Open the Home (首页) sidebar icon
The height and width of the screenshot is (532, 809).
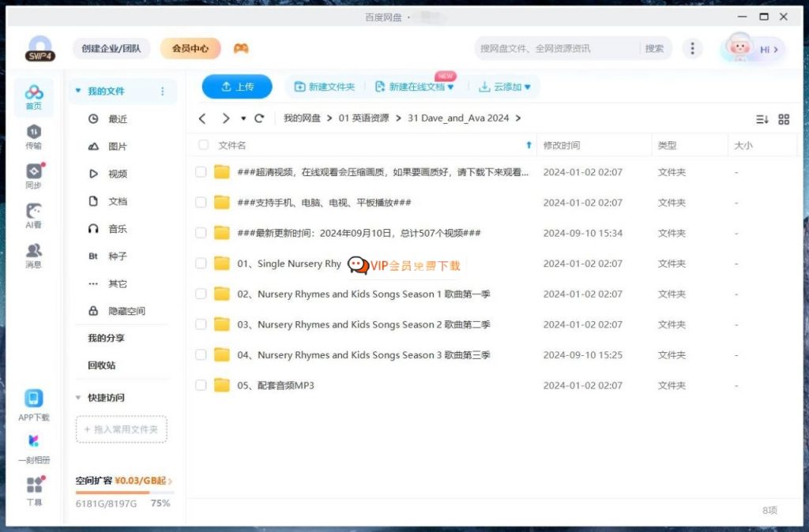click(x=33, y=97)
